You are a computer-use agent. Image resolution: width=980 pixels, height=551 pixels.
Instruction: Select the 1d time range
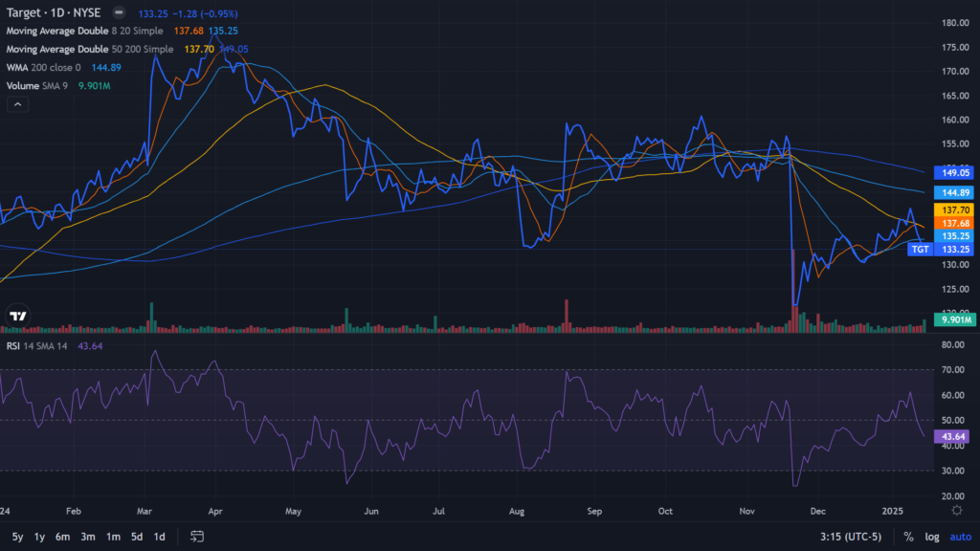pos(160,537)
